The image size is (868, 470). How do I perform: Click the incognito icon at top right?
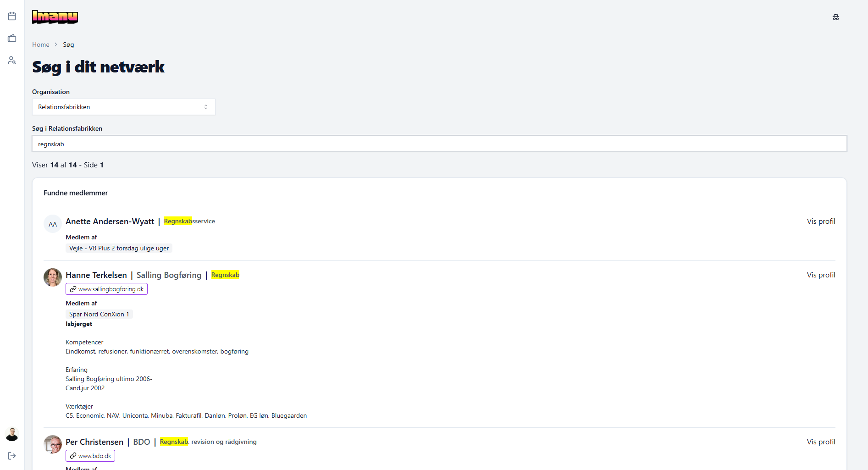coord(835,17)
